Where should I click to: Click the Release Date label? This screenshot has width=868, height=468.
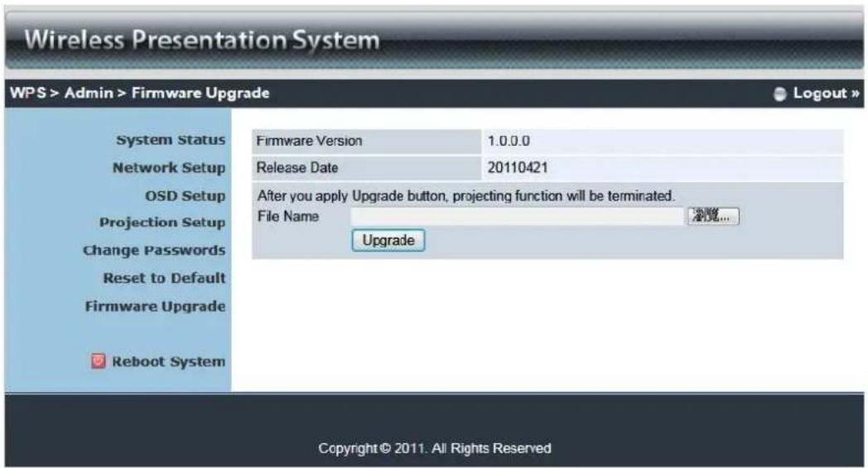(x=297, y=168)
